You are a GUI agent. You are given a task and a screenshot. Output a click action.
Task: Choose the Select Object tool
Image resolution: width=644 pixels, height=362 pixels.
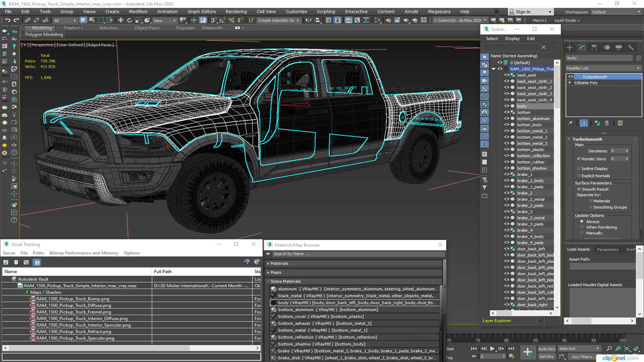point(83,20)
